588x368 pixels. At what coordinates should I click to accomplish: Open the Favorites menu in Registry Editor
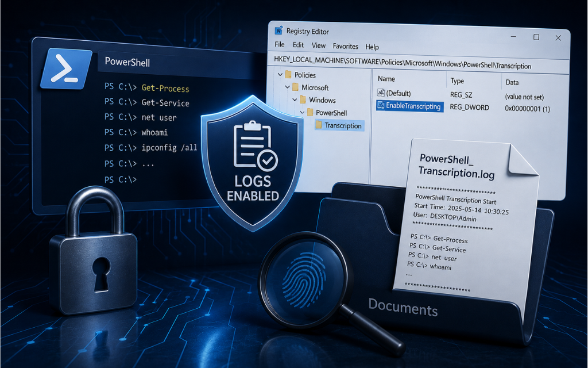345,46
